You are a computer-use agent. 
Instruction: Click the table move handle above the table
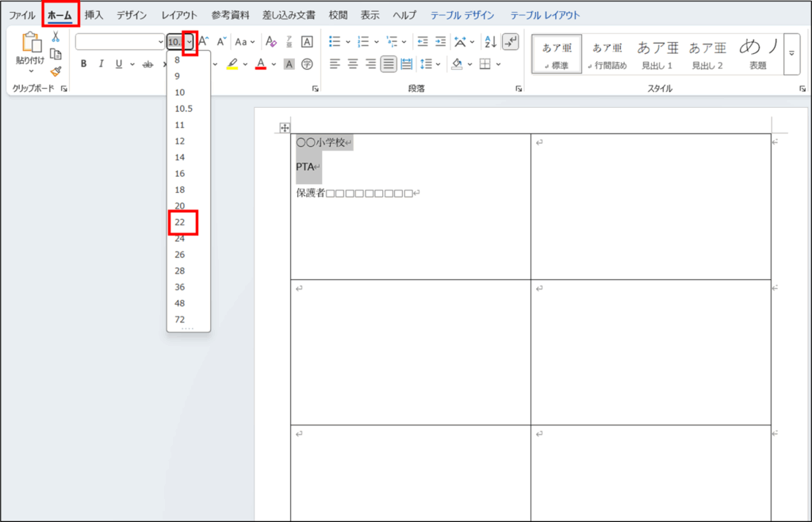285,128
